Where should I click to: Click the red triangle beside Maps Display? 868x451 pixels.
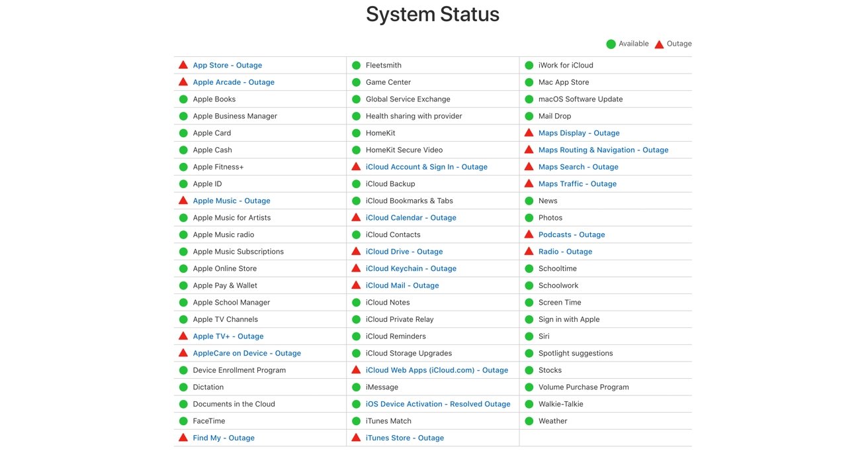point(529,132)
